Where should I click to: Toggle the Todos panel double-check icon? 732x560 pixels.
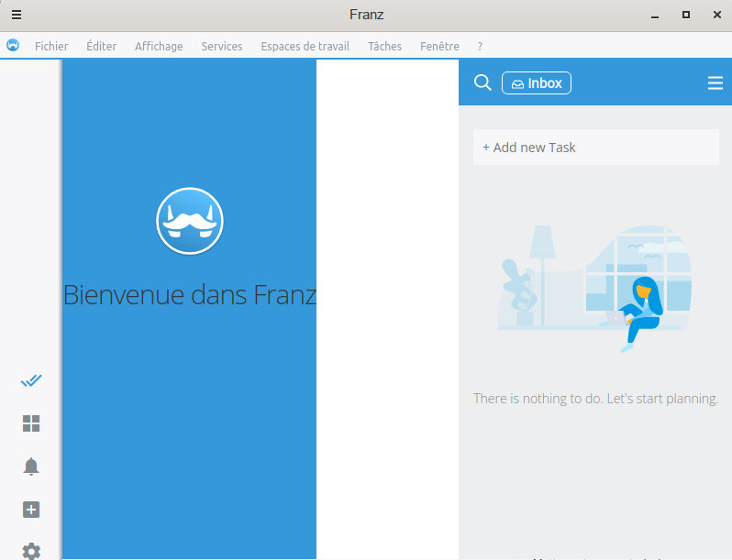point(31,380)
